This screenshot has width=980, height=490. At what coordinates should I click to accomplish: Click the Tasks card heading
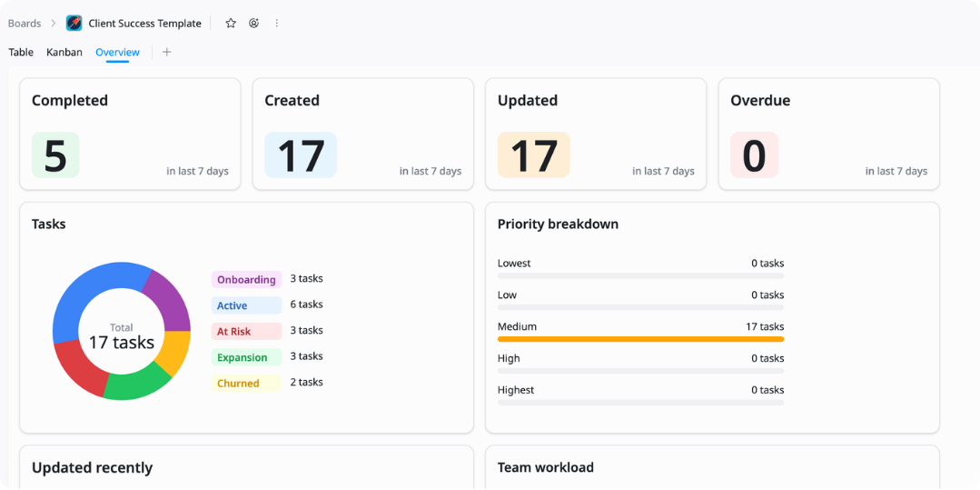(49, 224)
